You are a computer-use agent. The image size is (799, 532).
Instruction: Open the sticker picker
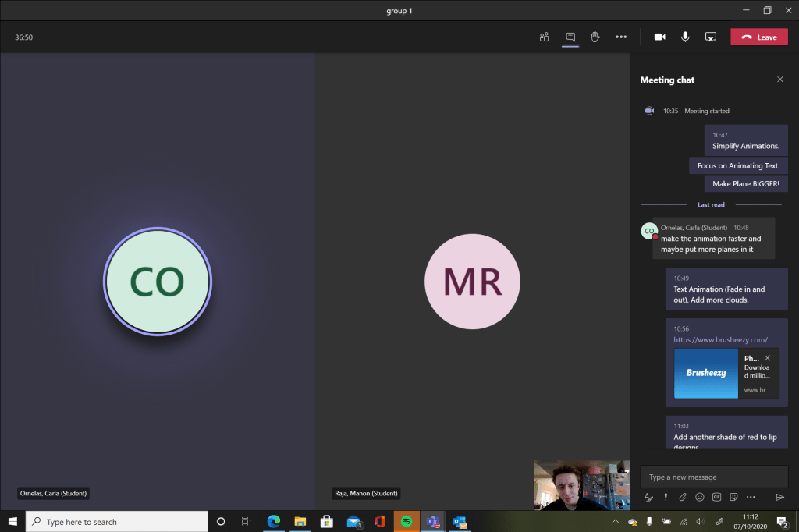733,497
